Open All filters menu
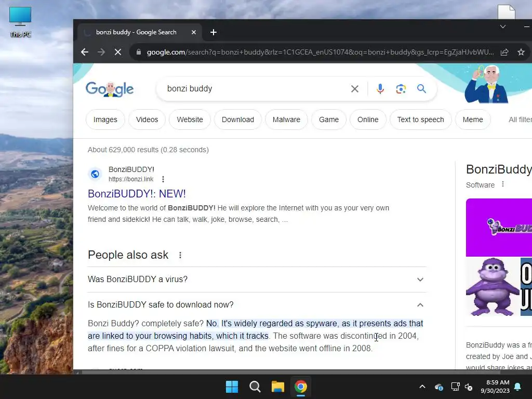 click(x=520, y=119)
